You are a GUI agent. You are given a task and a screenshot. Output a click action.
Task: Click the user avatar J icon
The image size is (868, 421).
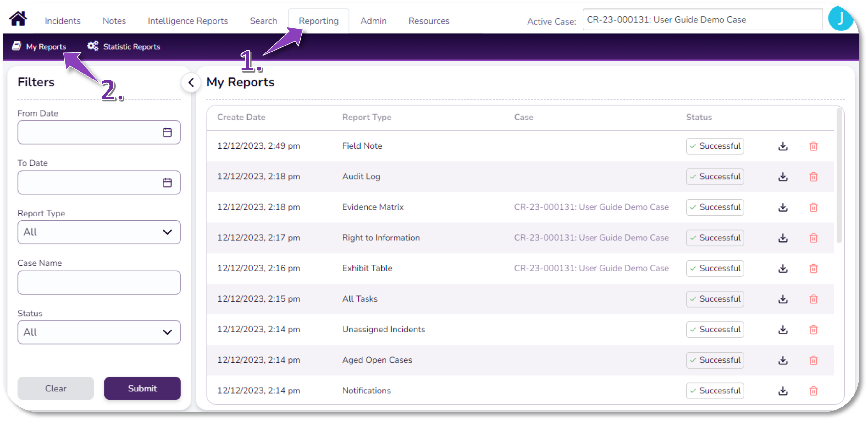click(x=840, y=19)
